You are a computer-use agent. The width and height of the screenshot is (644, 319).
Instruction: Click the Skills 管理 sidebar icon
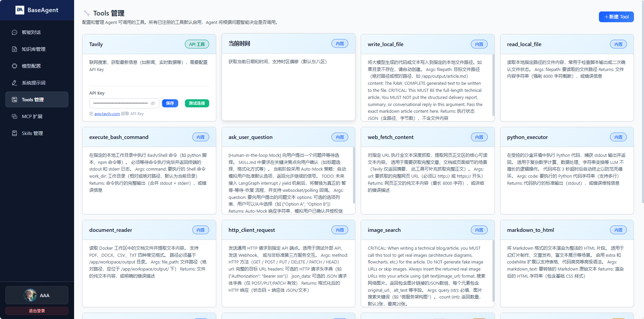coord(14,133)
